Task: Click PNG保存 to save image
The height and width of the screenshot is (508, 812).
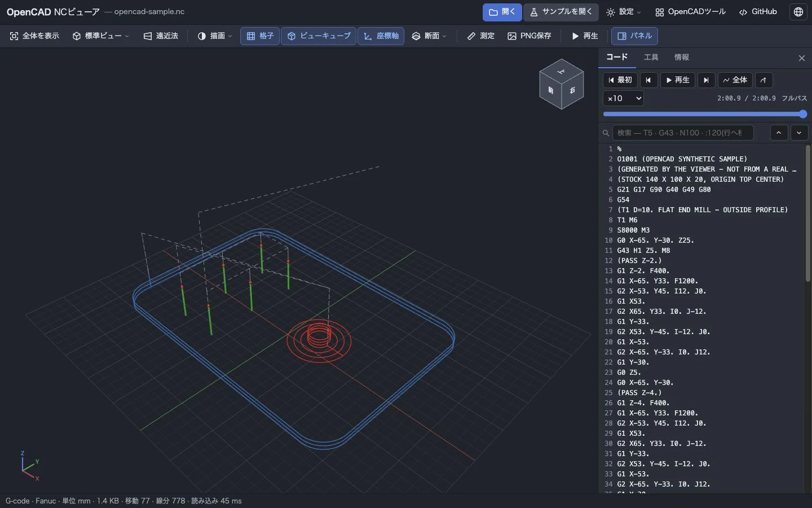Action: 529,36
